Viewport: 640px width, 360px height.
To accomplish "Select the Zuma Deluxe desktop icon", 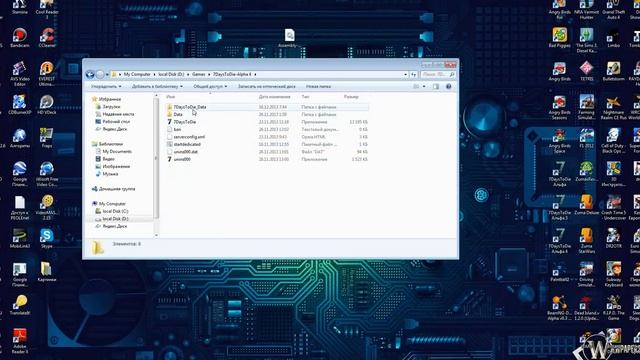I will pyautogui.click(x=587, y=205).
